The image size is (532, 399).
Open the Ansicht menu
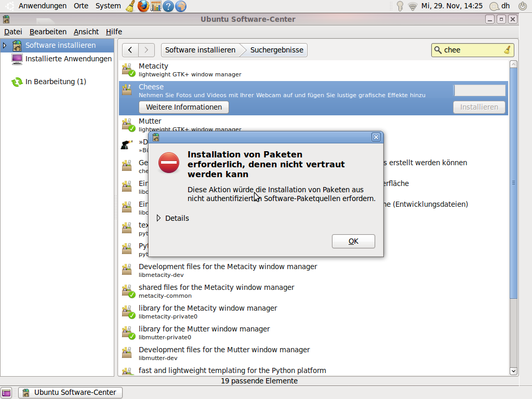86,32
